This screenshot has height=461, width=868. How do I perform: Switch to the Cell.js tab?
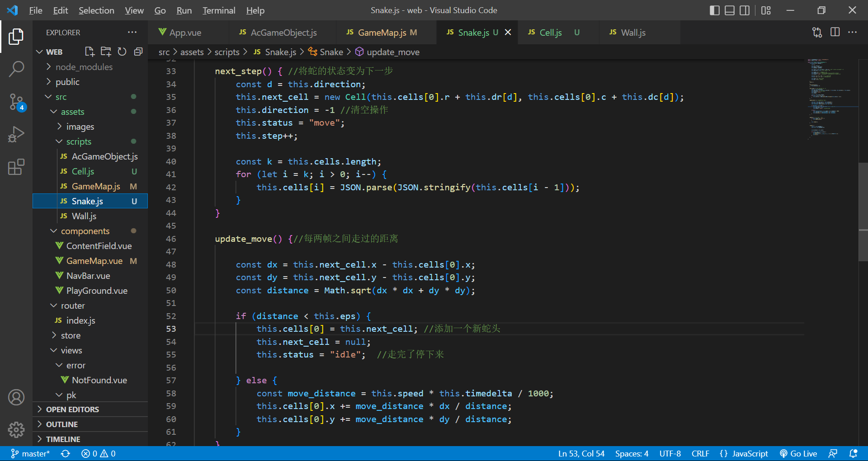pyautogui.click(x=558, y=32)
